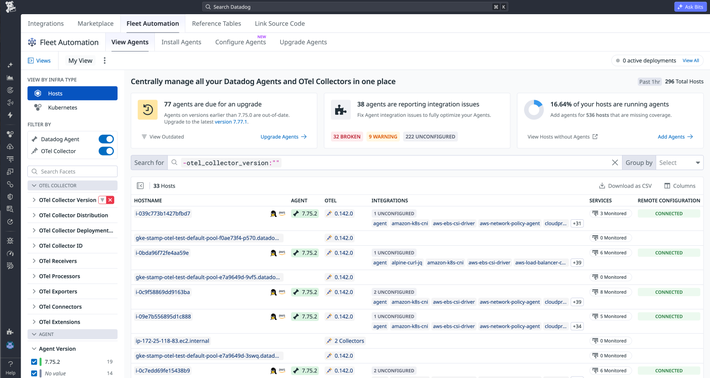710x378 pixels.
Task: Click the Datadog logo in the sidebar
Action: tap(10, 7)
